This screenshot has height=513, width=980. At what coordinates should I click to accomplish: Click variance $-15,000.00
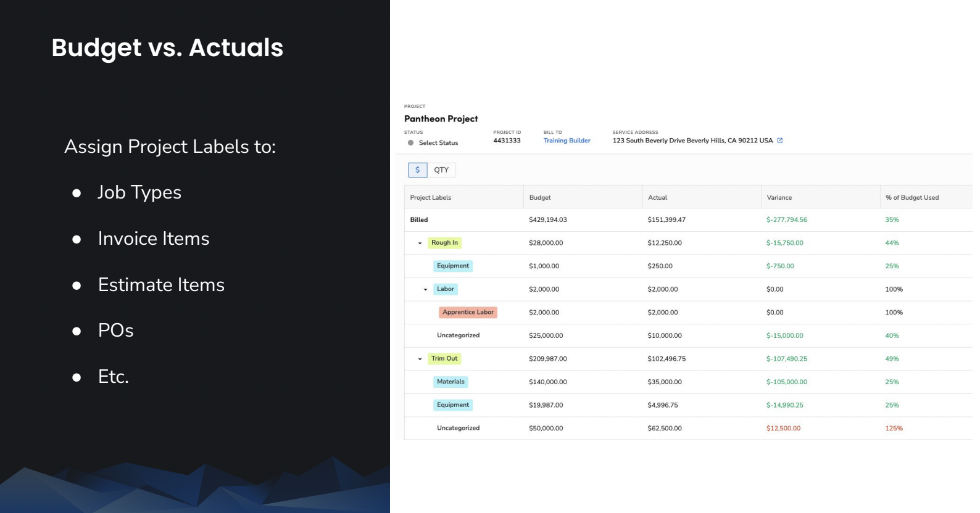(x=785, y=336)
